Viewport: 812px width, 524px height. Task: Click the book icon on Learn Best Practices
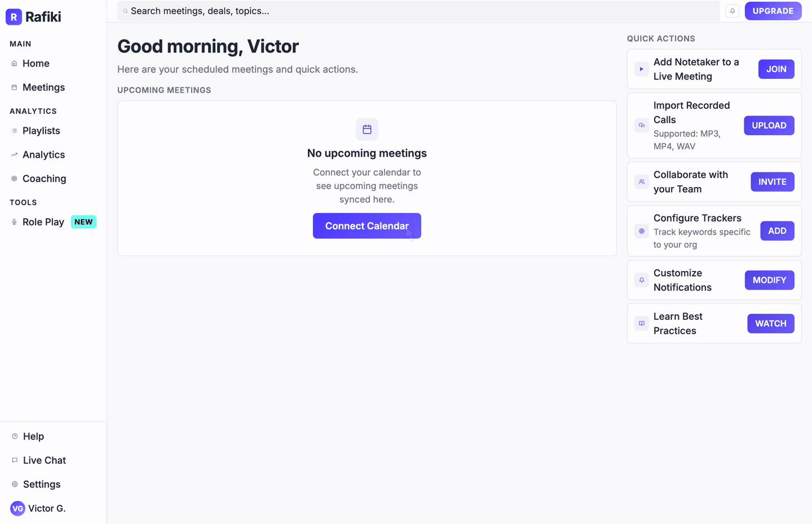click(x=641, y=323)
